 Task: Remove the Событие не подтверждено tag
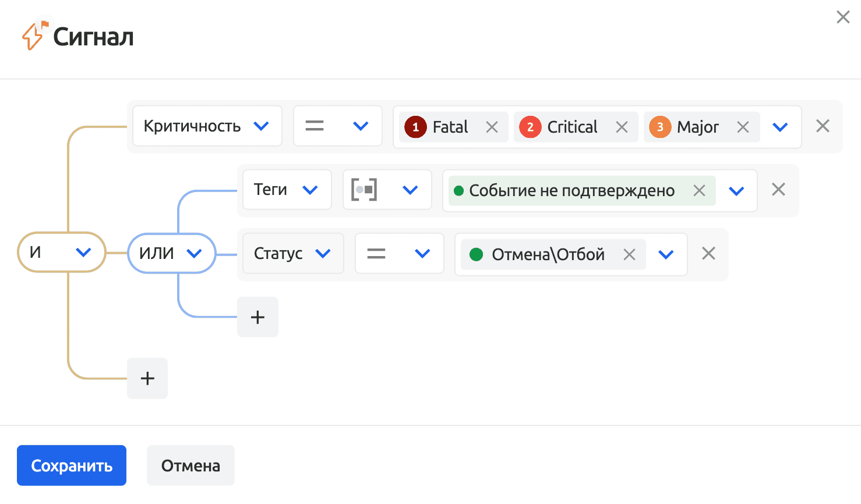[x=699, y=190]
